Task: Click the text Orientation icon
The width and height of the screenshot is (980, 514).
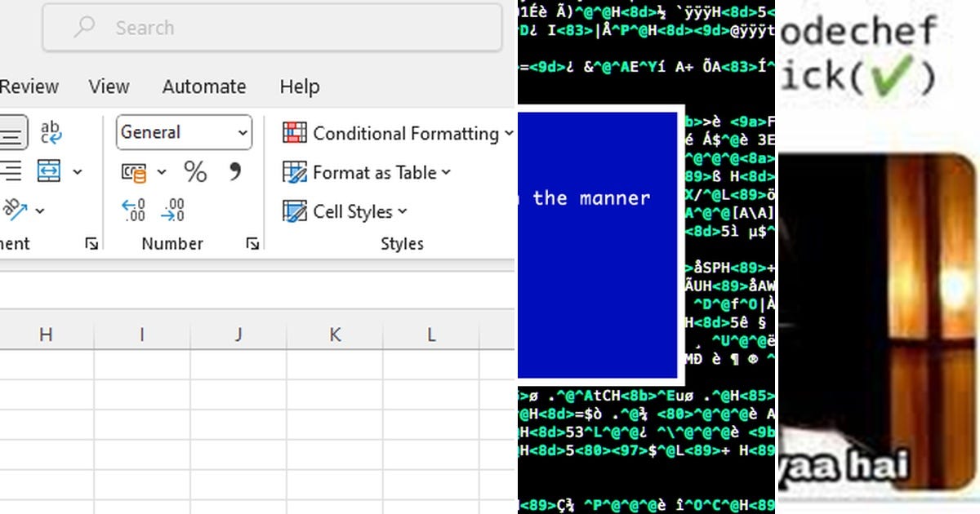Action: tap(18, 210)
